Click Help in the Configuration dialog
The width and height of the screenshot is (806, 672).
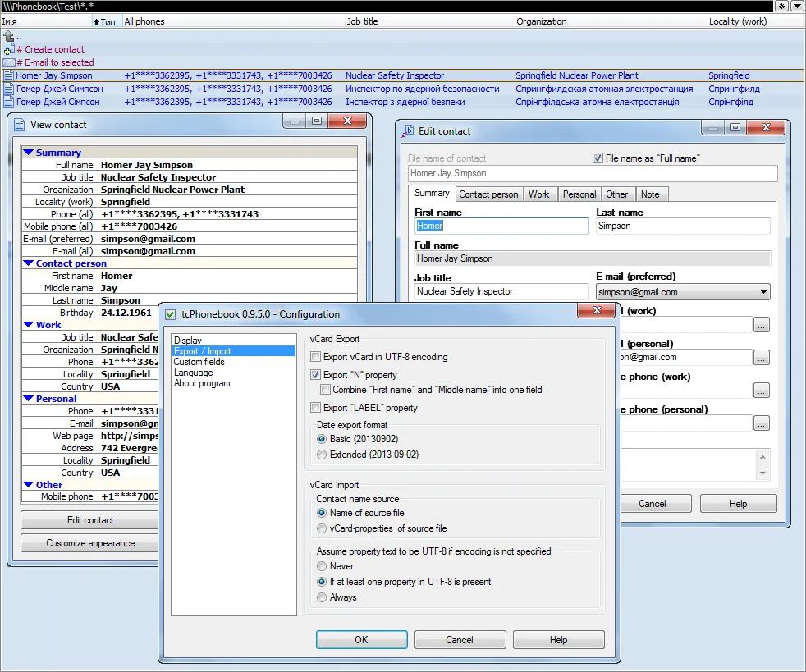(x=558, y=640)
